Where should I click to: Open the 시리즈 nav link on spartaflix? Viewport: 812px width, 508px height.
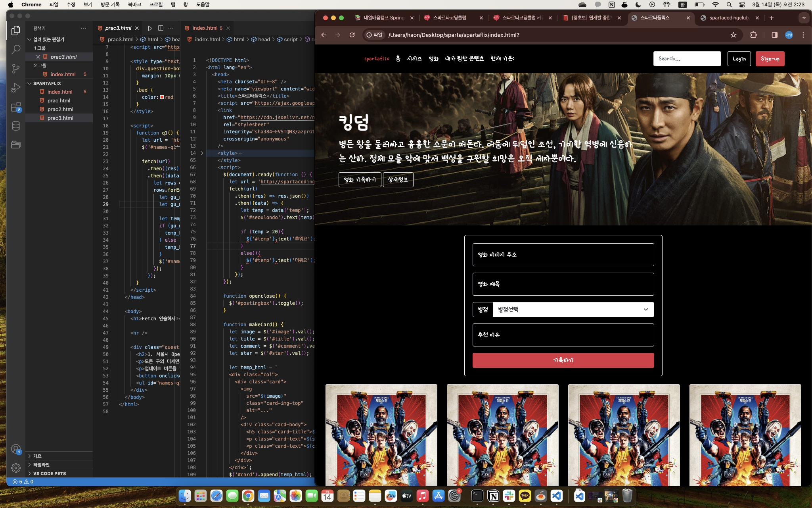click(x=414, y=59)
